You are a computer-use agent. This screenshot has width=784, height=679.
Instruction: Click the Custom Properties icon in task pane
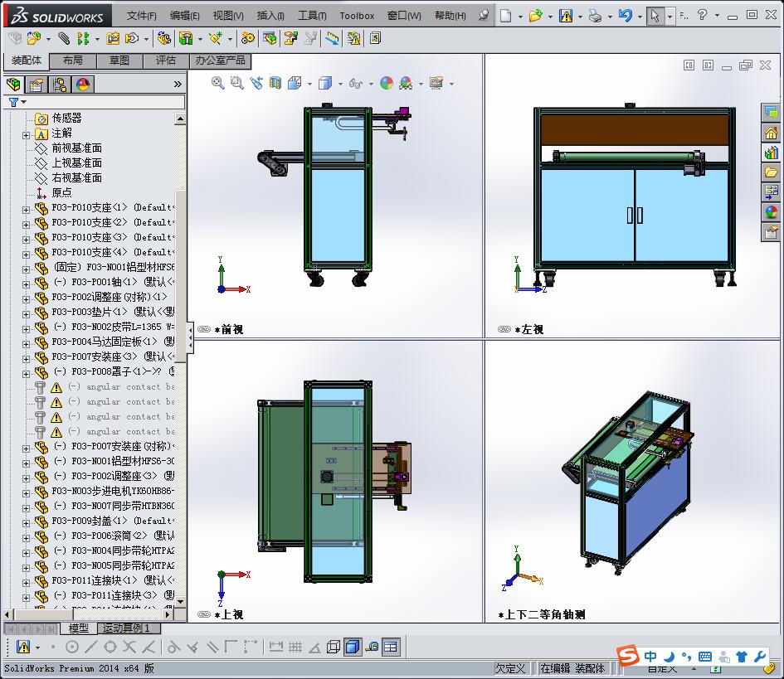click(x=771, y=232)
